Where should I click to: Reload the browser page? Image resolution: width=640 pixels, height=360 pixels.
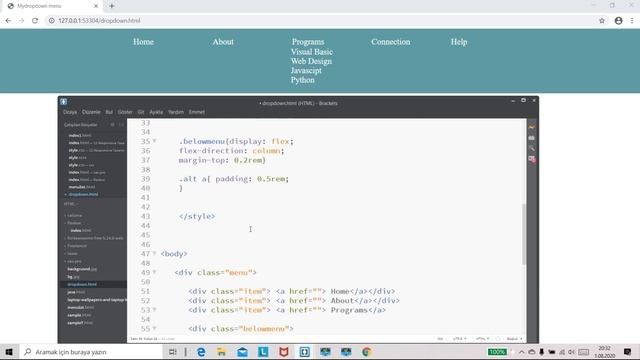coord(35,20)
